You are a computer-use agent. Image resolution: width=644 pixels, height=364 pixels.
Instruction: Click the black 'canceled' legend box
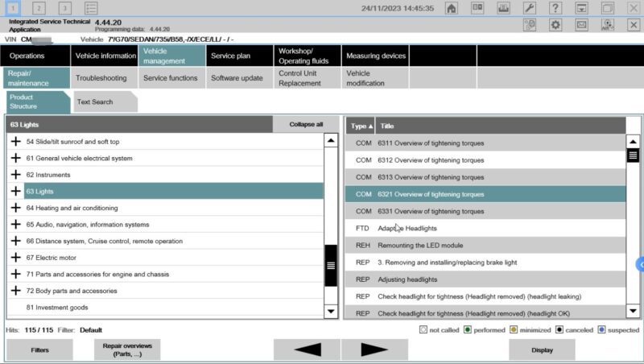559,330
